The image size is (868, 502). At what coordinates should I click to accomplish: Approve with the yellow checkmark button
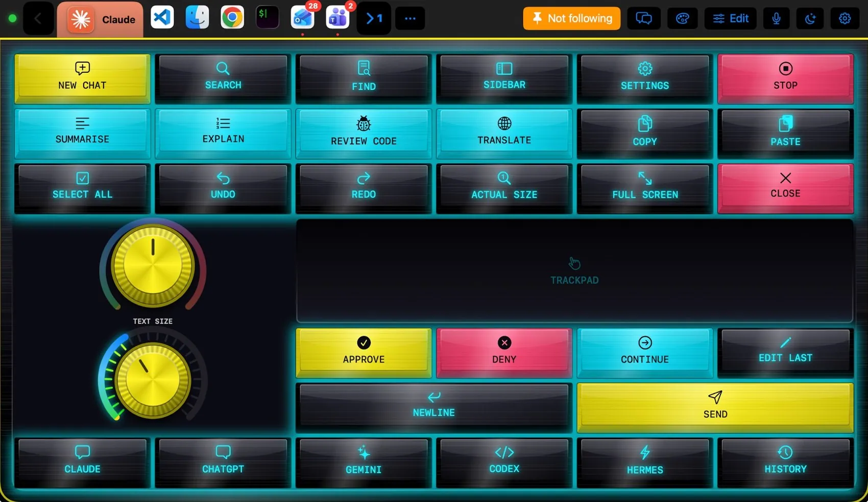tap(364, 353)
